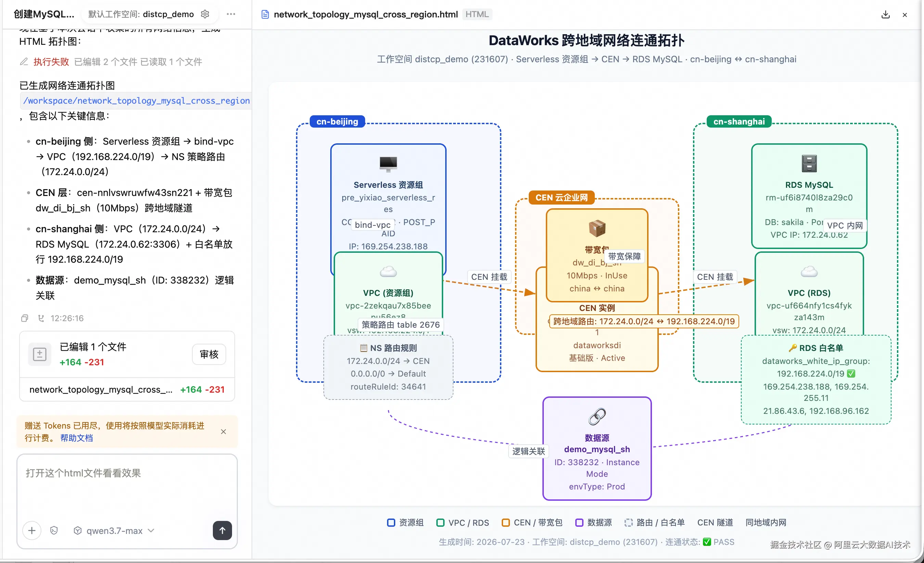Select the cn-shanghai region label
This screenshot has height=563, width=924.
(739, 121)
